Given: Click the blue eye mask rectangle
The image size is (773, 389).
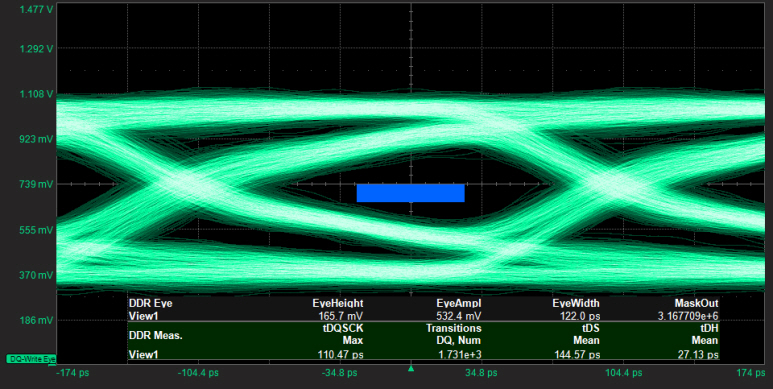Looking at the screenshot, I should (x=411, y=193).
